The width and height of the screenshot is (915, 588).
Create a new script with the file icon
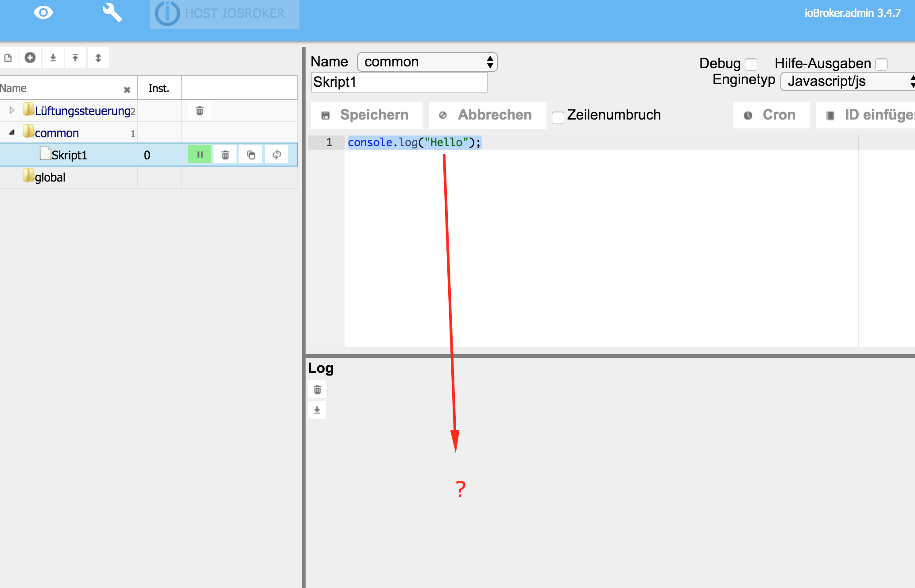click(x=8, y=58)
